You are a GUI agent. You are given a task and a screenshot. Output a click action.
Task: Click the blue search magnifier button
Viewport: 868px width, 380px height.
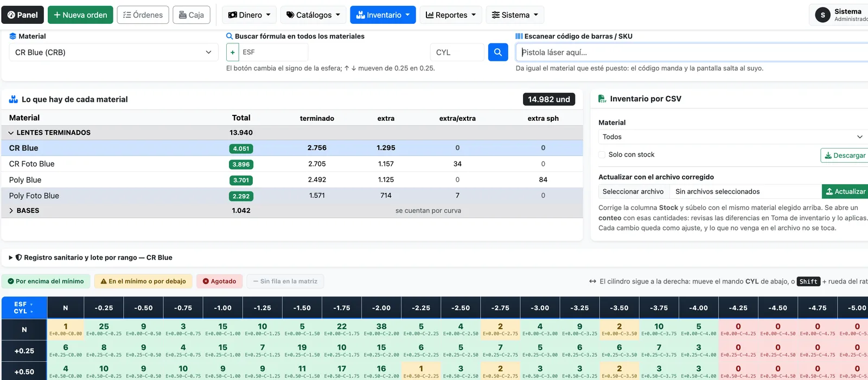coord(498,52)
